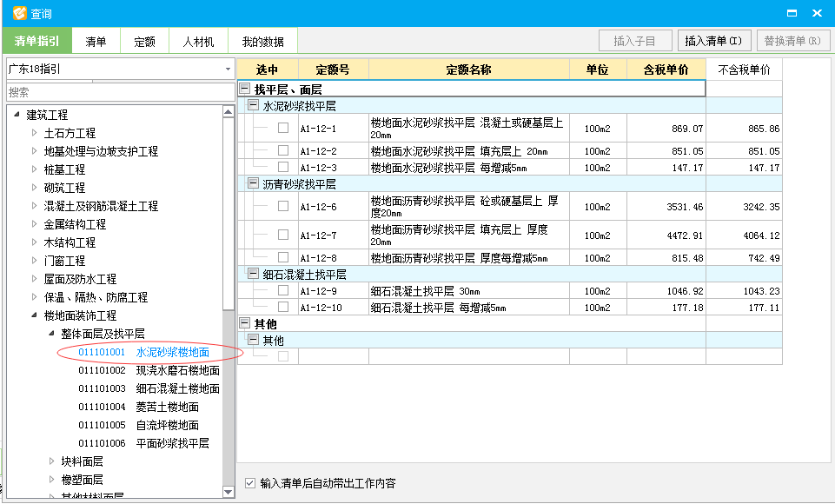The image size is (835, 504).
Task: Expand the 橡塑面层 node
Action: pos(51,479)
